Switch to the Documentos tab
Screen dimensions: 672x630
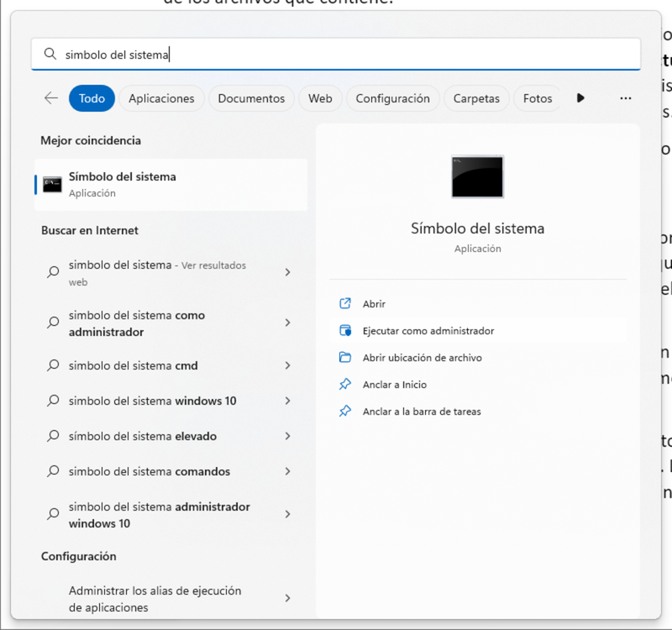point(251,98)
